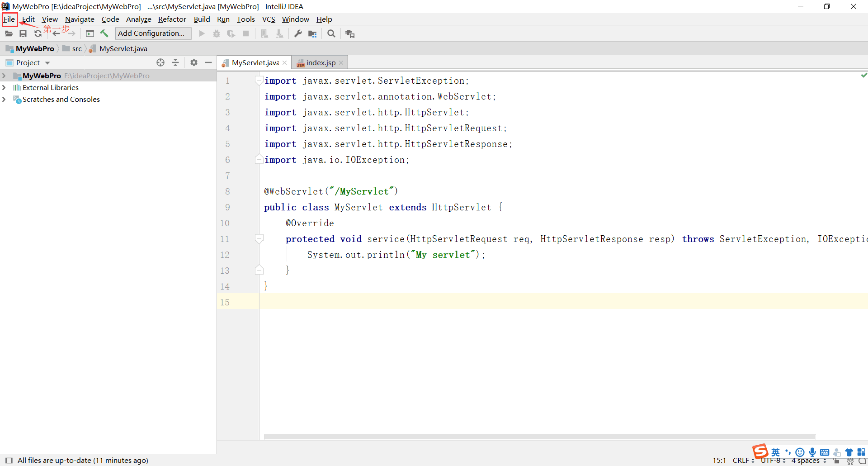Expand the MyWebPro project tree node
Viewport: 868px width, 466px height.
tap(4, 76)
